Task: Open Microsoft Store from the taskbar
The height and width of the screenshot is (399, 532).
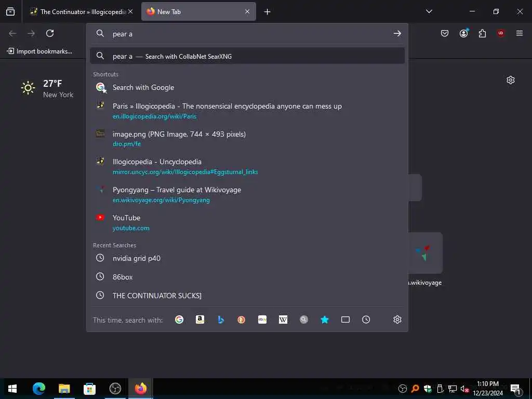Action: click(89, 389)
